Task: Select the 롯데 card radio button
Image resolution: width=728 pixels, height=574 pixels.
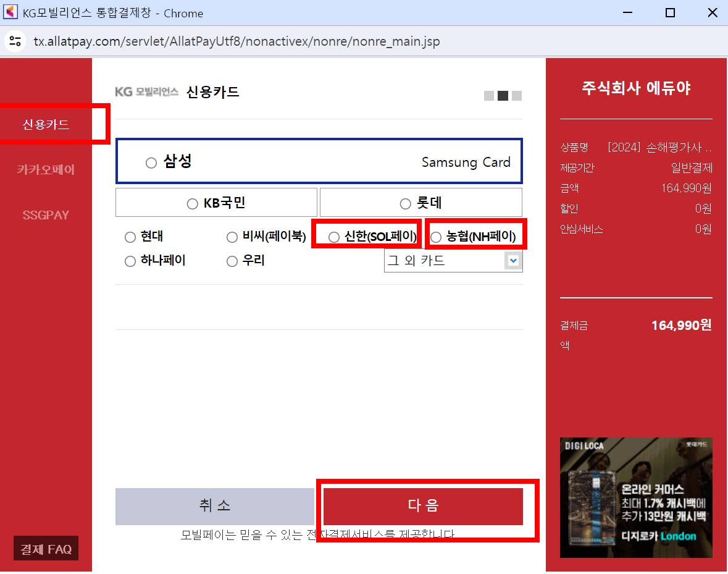Action: [405, 204]
